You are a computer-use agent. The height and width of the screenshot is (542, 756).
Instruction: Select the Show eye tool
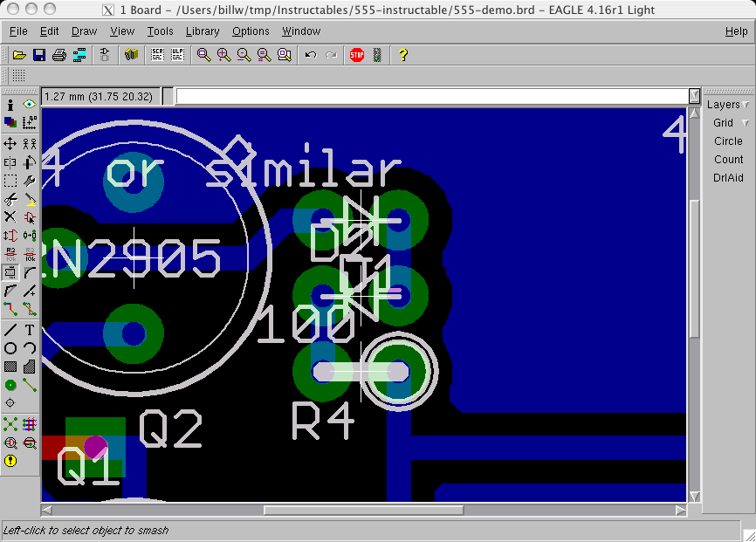coord(30,104)
